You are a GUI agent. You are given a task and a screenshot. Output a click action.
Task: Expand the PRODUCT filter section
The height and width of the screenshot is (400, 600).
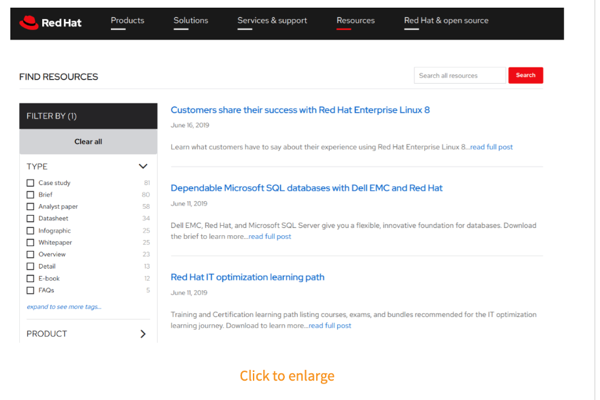[143, 334]
